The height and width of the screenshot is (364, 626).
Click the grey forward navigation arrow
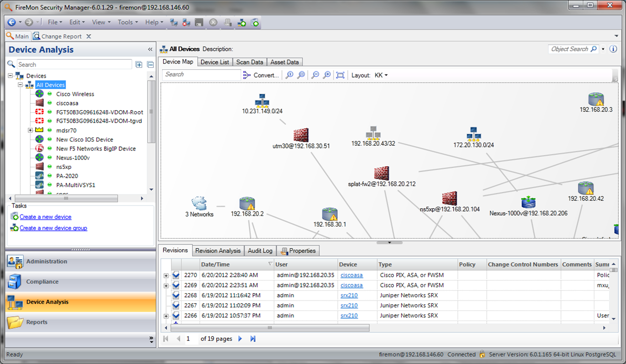[29, 23]
